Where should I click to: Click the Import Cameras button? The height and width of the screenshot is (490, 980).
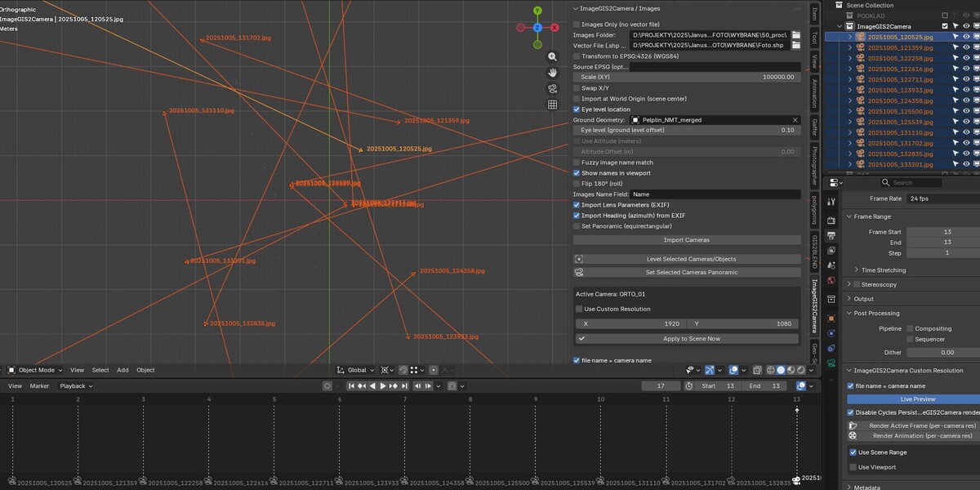(687, 240)
